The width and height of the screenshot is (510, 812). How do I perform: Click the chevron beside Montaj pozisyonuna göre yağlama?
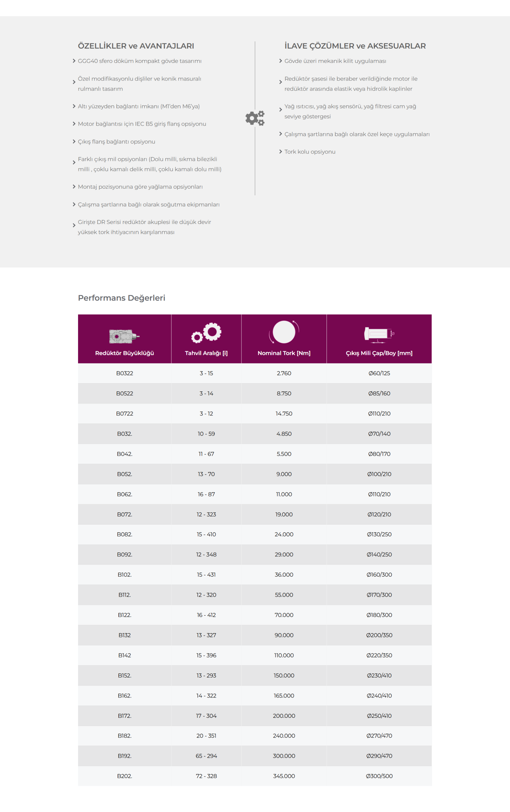(x=74, y=187)
